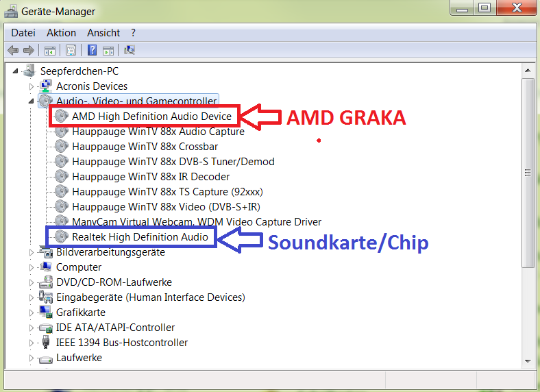Click the Seepferdchen-PC computer icon

[29, 71]
